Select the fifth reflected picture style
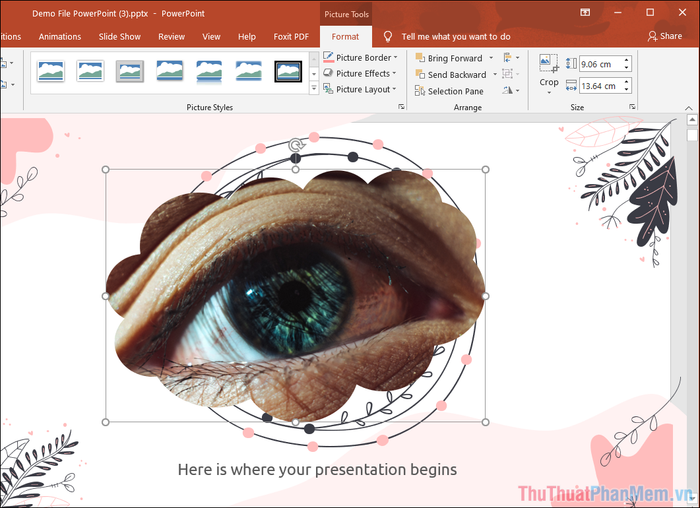Viewport: 700px width, 508px height. (209, 71)
